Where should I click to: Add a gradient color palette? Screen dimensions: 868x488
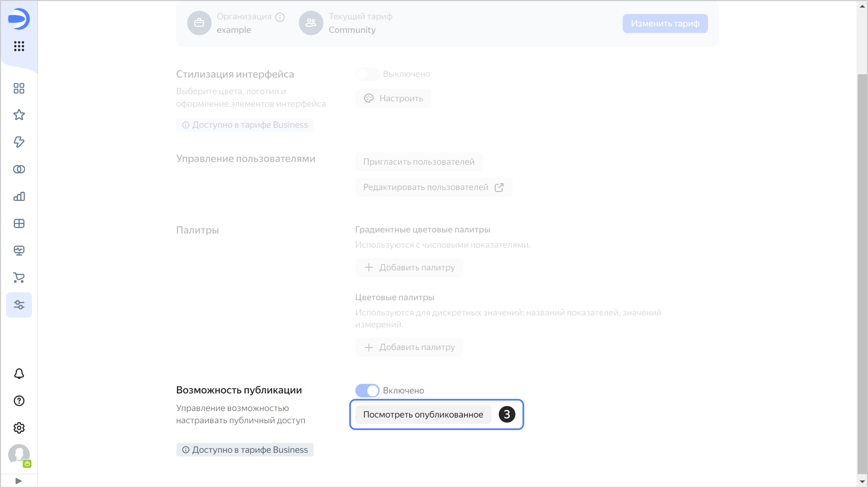point(409,267)
